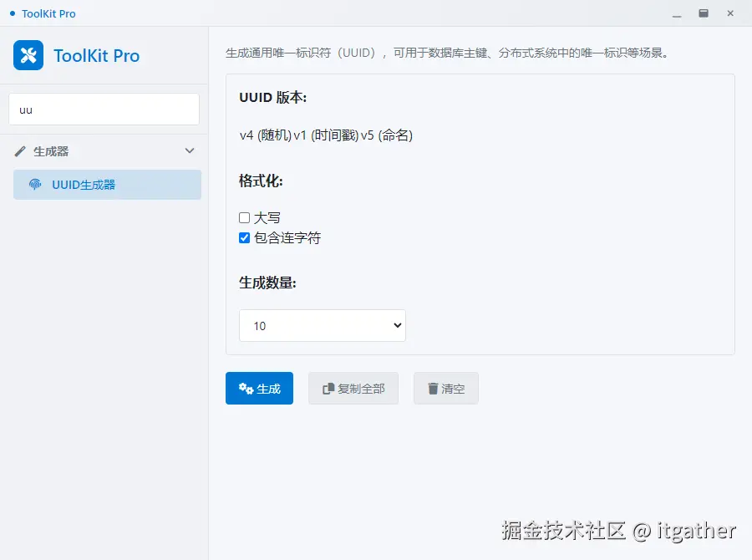Image resolution: width=752 pixels, height=560 pixels.
Task: Click the fingerprint icon beside UUID生成器
Action: click(33, 185)
